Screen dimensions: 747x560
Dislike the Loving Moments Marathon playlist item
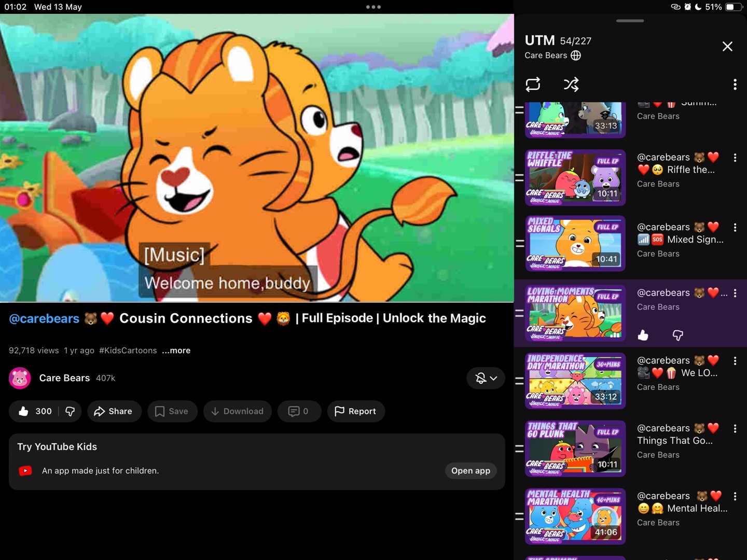point(677,335)
